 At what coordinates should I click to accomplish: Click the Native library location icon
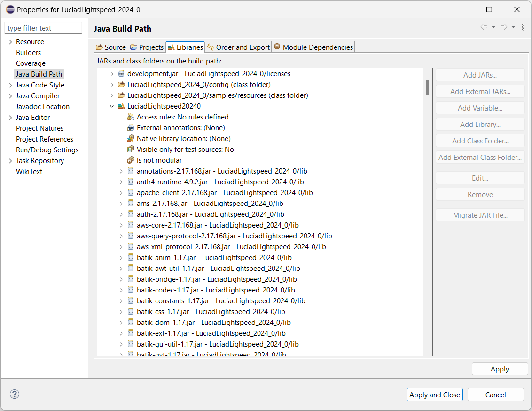click(x=131, y=138)
